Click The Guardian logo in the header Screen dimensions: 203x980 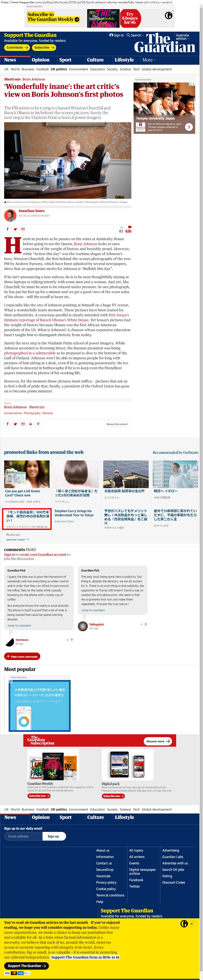(x=165, y=43)
